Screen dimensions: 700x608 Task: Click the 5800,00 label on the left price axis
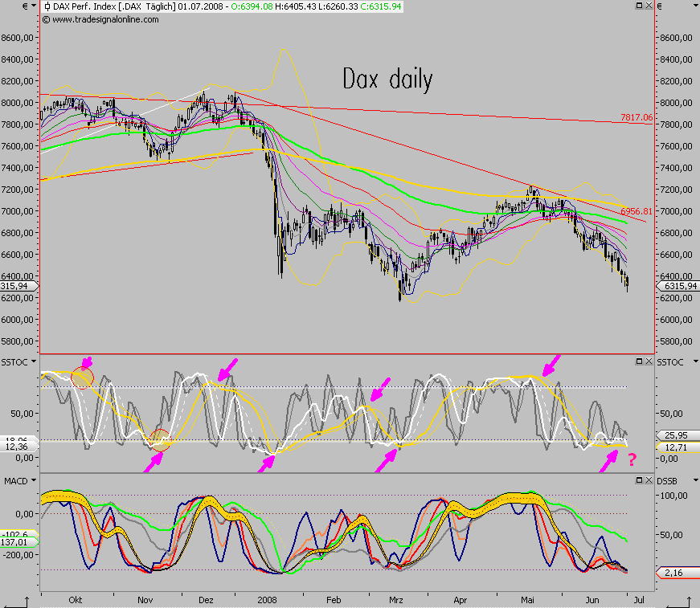[18, 341]
